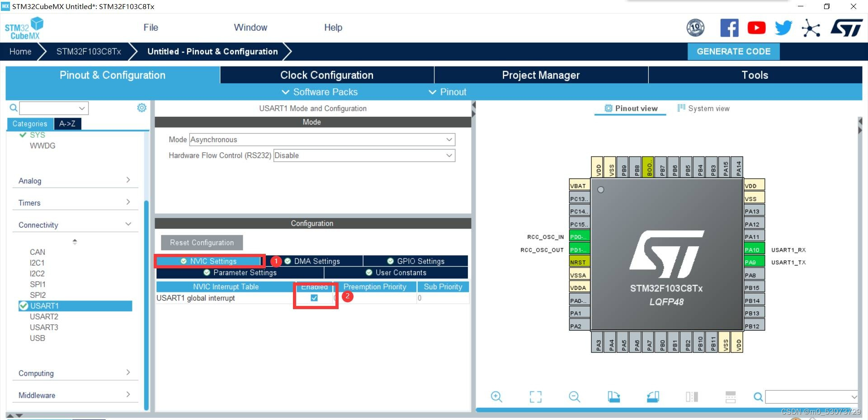
Task: Click the PA13 pin on the chip
Action: click(754, 211)
